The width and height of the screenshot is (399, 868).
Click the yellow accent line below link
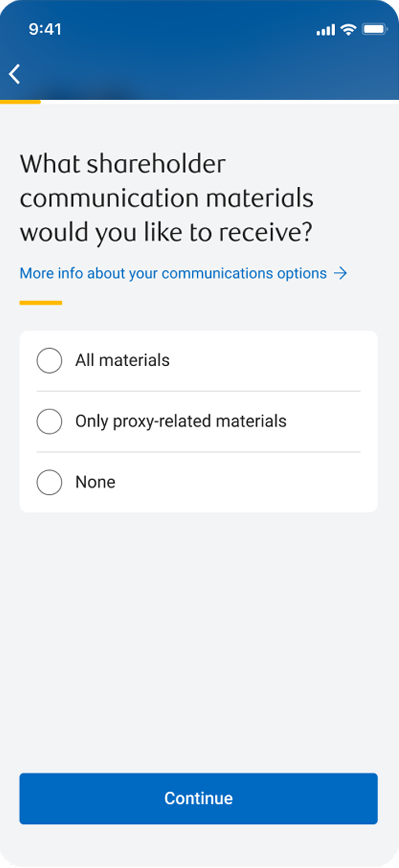(x=41, y=303)
